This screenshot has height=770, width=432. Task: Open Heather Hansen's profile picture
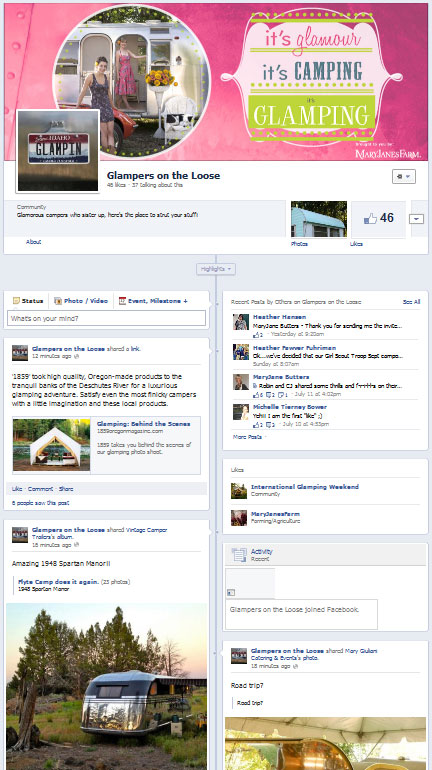241,322
